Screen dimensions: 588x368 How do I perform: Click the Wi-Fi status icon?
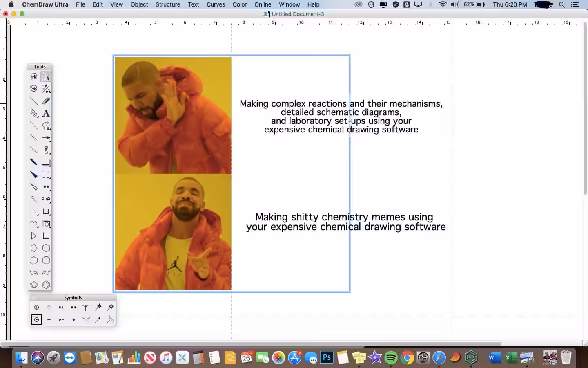tap(443, 4)
